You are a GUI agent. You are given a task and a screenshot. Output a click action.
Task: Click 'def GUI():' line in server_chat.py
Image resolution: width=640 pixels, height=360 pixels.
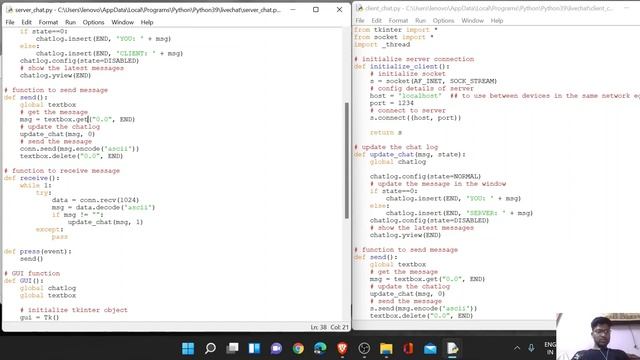coord(24,281)
